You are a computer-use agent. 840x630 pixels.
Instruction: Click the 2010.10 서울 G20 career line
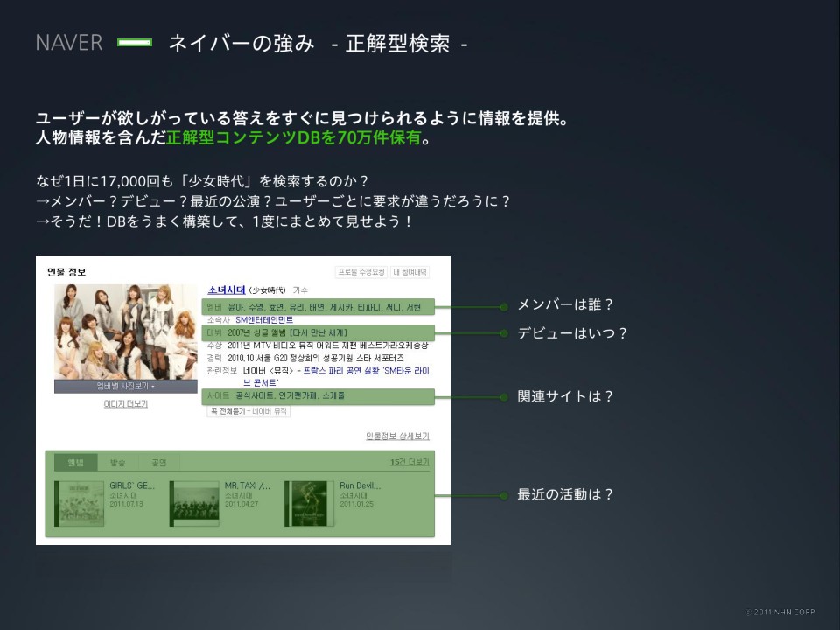point(316,358)
